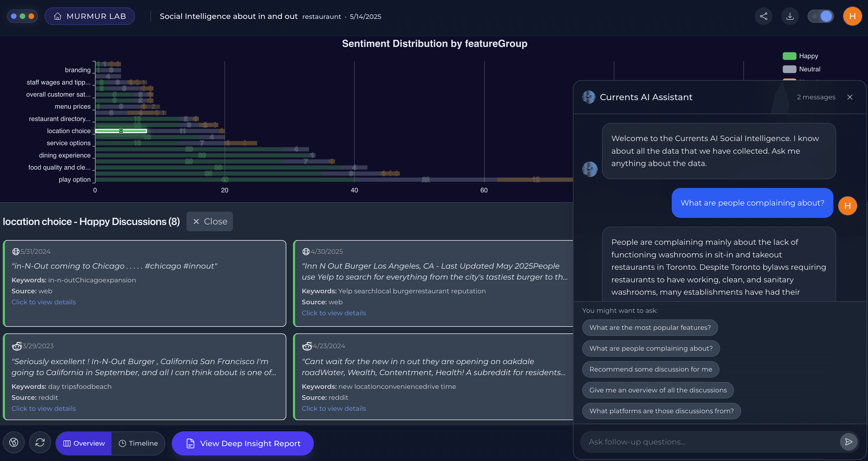
Task: Select the Overview tab
Action: pyautogui.click(x=84, y=443)
